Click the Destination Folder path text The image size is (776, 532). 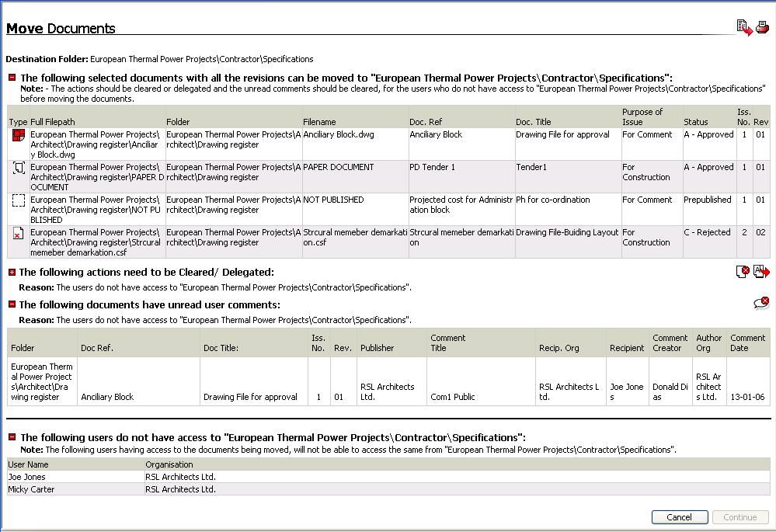click(x=201, y=59)
